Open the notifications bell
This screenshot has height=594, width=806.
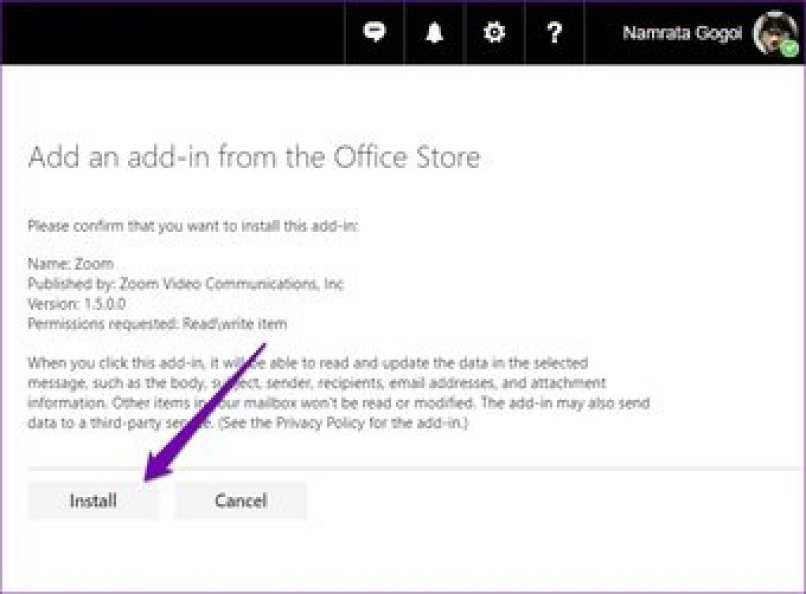point(434,33)
